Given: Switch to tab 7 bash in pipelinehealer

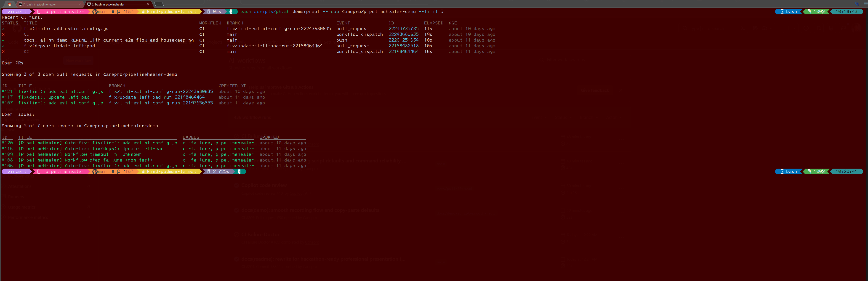Looking at the screenshot, I should (x=50, y=4).
